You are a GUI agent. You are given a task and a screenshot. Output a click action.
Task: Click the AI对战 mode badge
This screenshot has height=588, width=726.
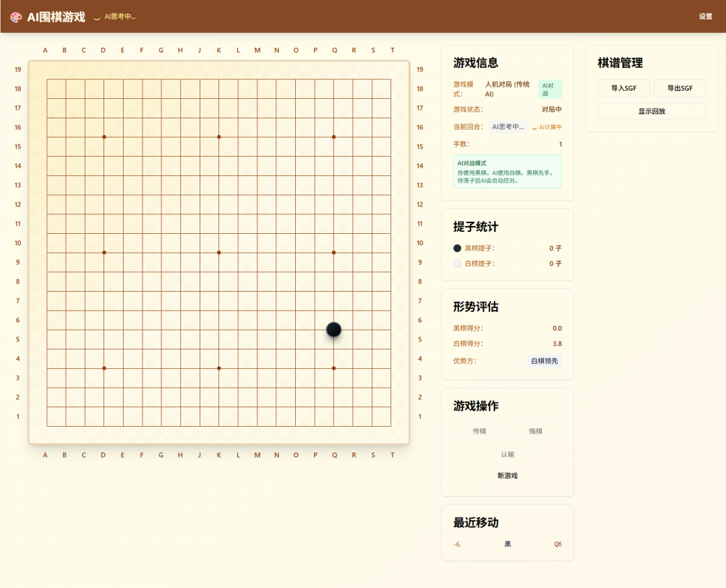(x=549, y=89)
